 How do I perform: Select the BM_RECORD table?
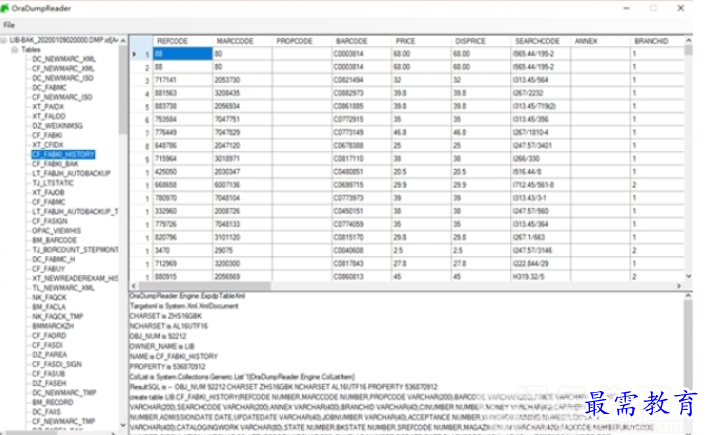[x=52, y=402]
